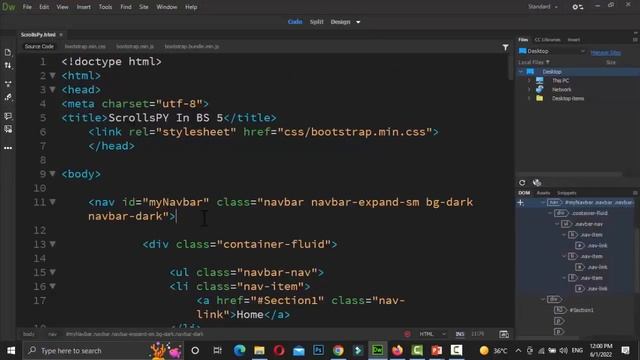Collapse the html tag at line 2
Viewport: 640px width, 360px height.
click(x=53, y=76)
